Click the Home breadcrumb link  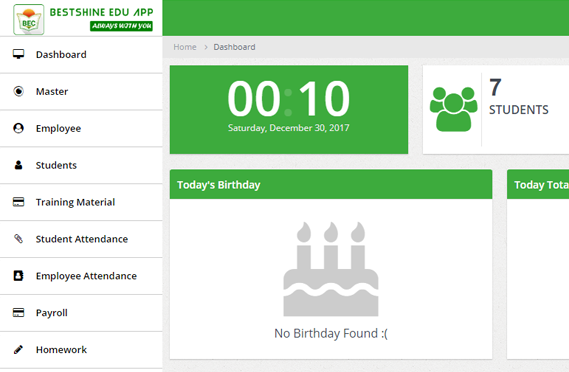(185, 47)
